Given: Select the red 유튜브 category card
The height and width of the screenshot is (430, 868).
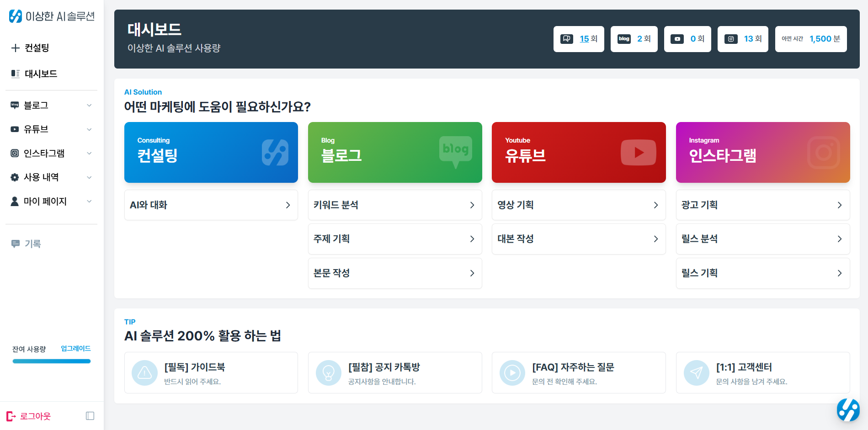Looking at the screenshot, I should point(579,152).
